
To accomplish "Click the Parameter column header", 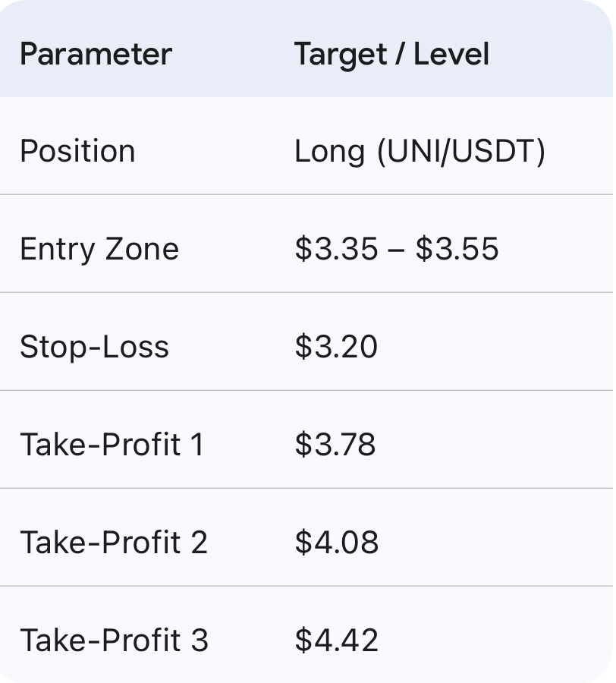I will point(96,55).
